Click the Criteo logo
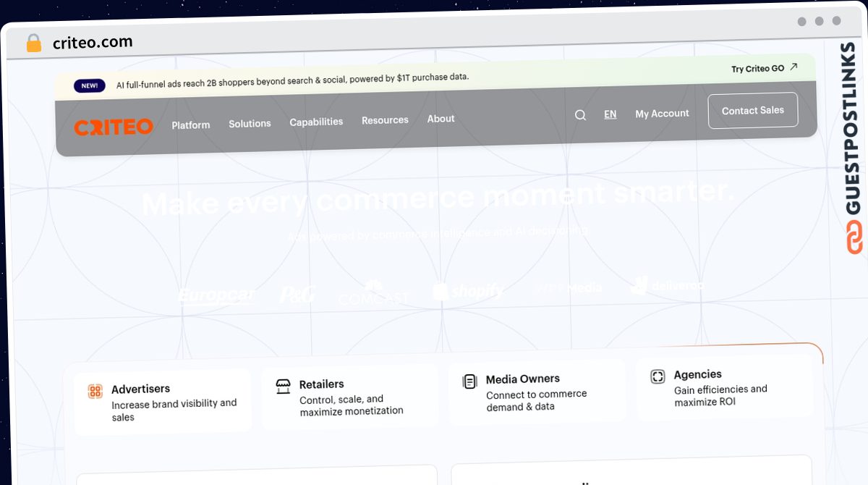The width and height of the screenshot is (868, 485). tap(114, 127)
